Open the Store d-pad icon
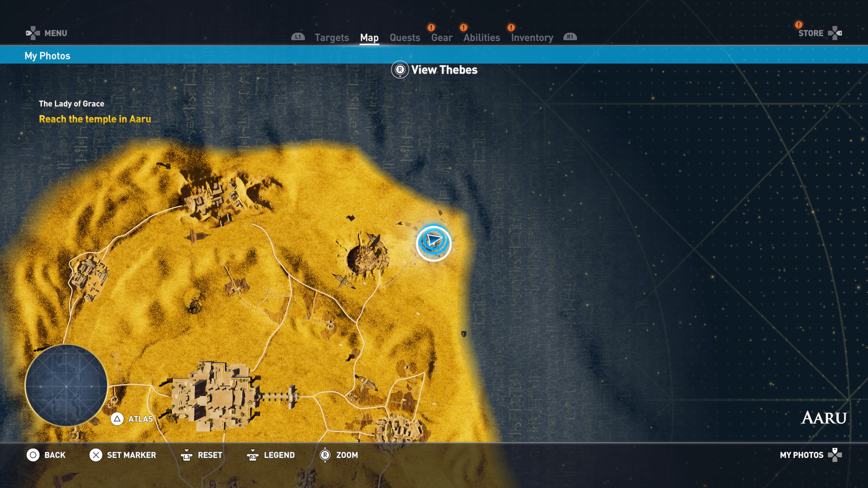The width and height of the screenshot is (868, 488). [x=835, y=33]
